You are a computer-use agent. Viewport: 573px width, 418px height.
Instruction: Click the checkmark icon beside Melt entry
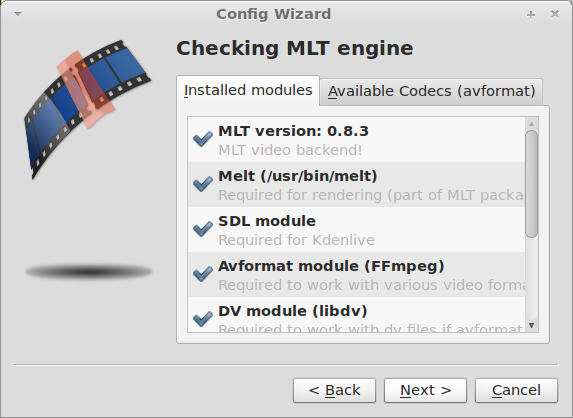point(203,184)
